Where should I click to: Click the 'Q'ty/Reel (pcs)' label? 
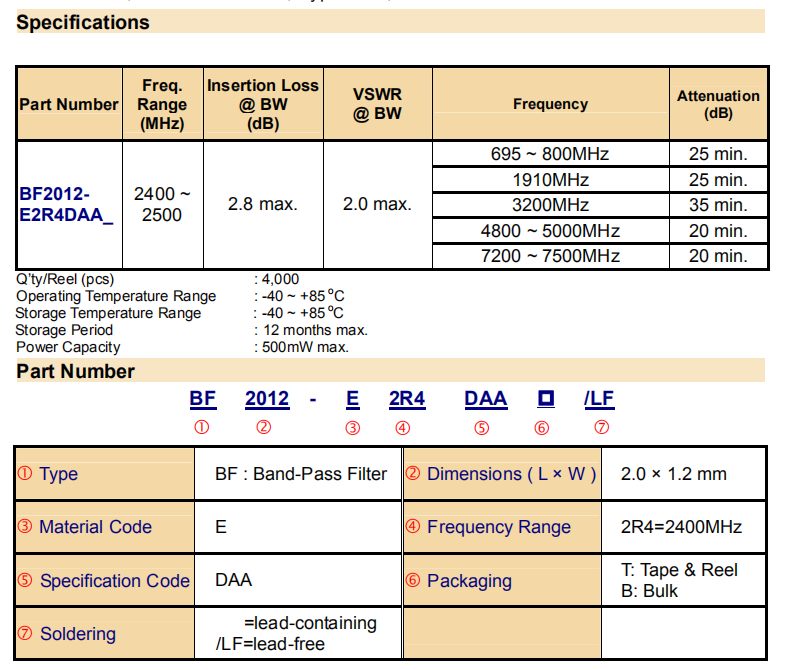click(65, 280)
